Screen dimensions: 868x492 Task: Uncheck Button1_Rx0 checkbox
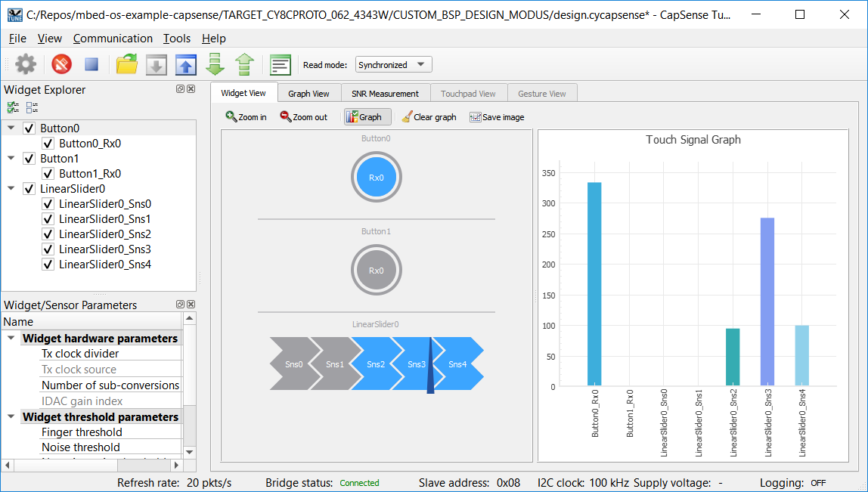pos(48,174)
